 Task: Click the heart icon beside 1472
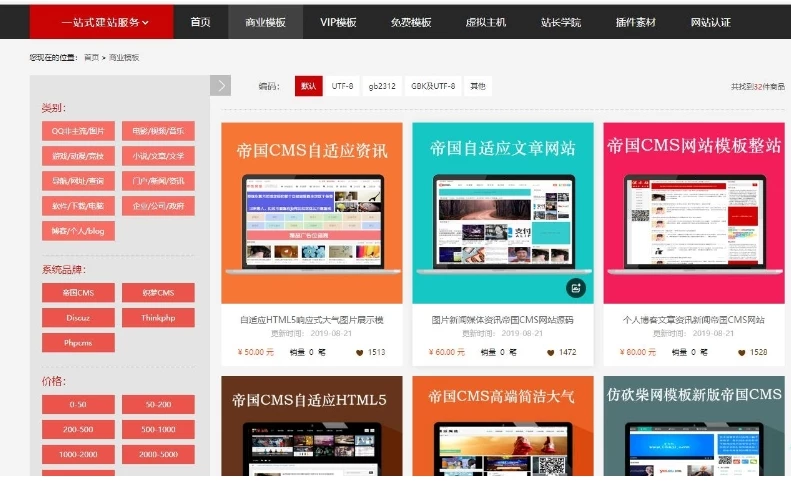pyautogui.click(x=550, y=352)
